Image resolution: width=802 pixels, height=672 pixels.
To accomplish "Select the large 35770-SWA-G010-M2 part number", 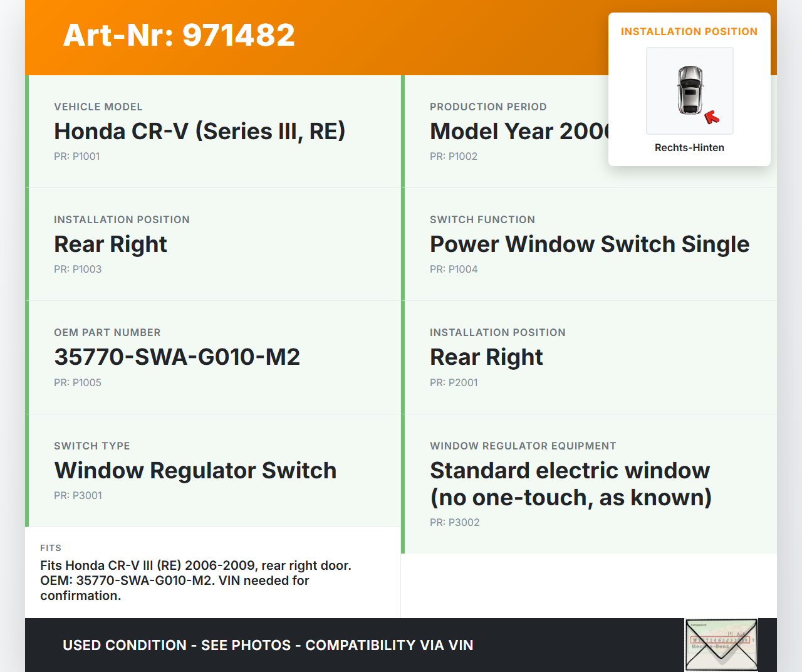I will (177, 357).
